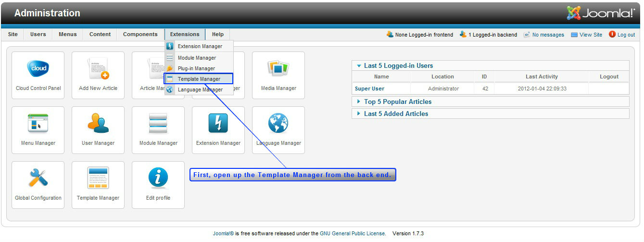
Task: Open the Super User link
Action: 369,89
